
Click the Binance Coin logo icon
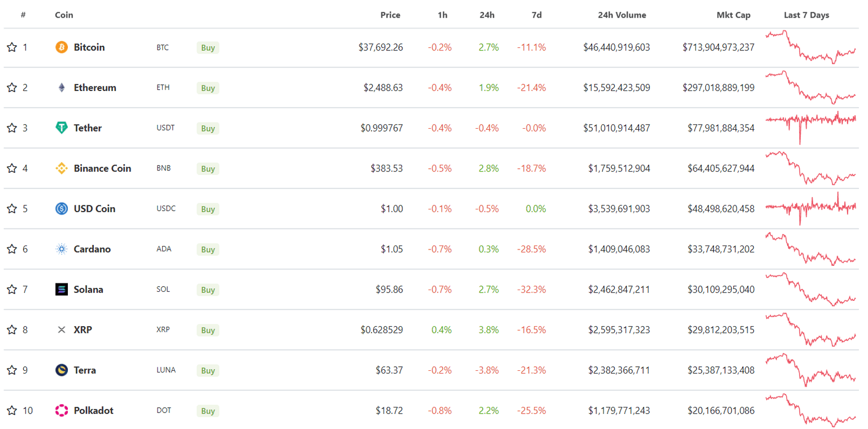pos(62,168)
